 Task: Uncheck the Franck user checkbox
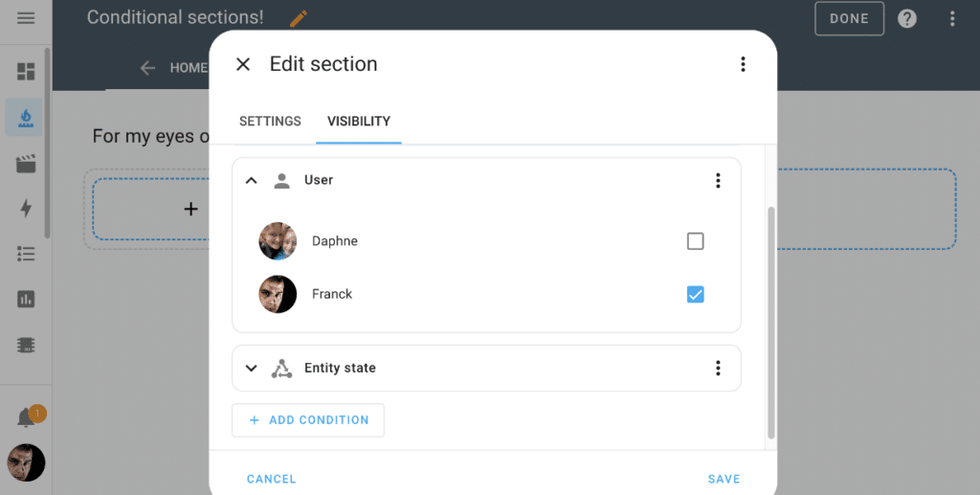click(x=696, y=294)
